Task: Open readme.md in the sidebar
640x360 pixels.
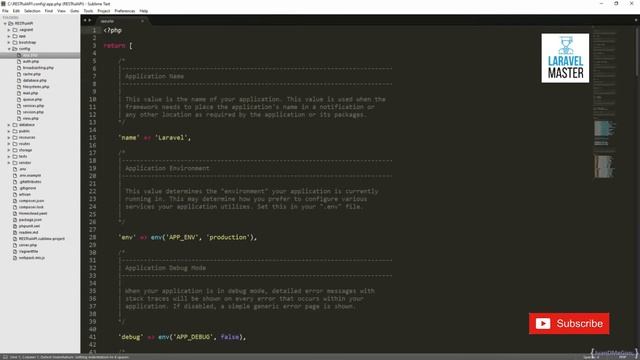Action: click(29, 233)
